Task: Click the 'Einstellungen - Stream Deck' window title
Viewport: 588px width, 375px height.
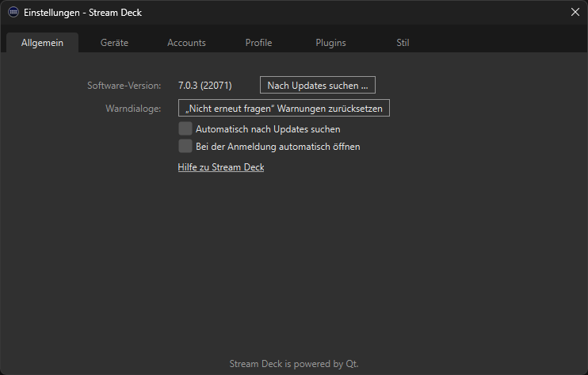Action: [x=83, y=13]
